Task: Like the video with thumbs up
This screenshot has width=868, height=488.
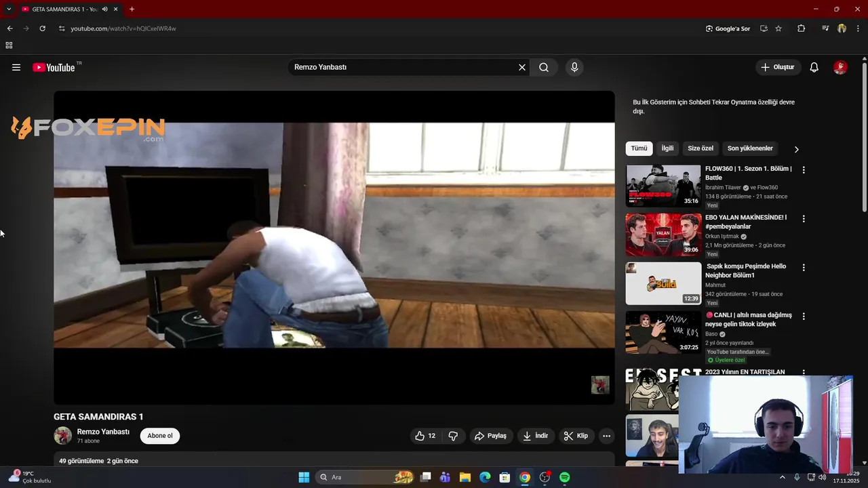Action: [426, 436]
